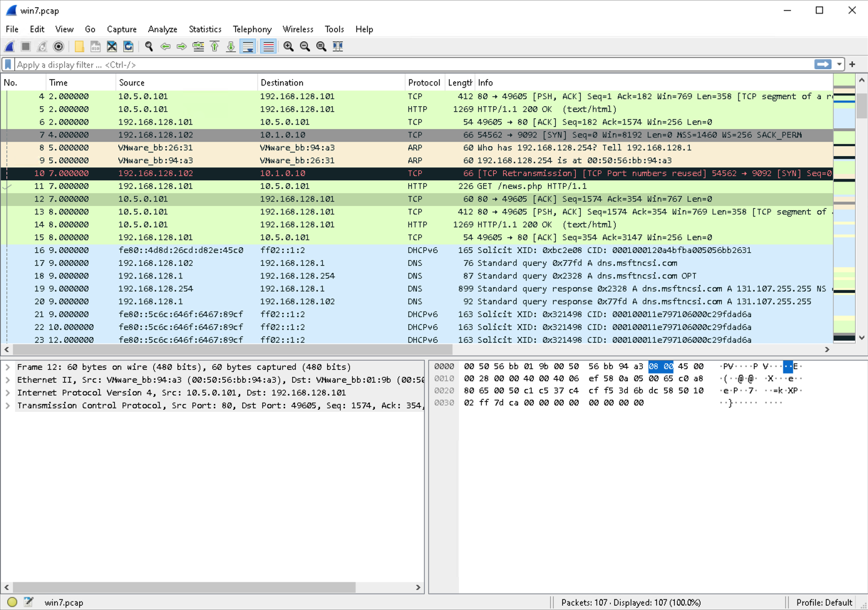
Task: Save this capture file icon
Action: [x=95, y=46]
